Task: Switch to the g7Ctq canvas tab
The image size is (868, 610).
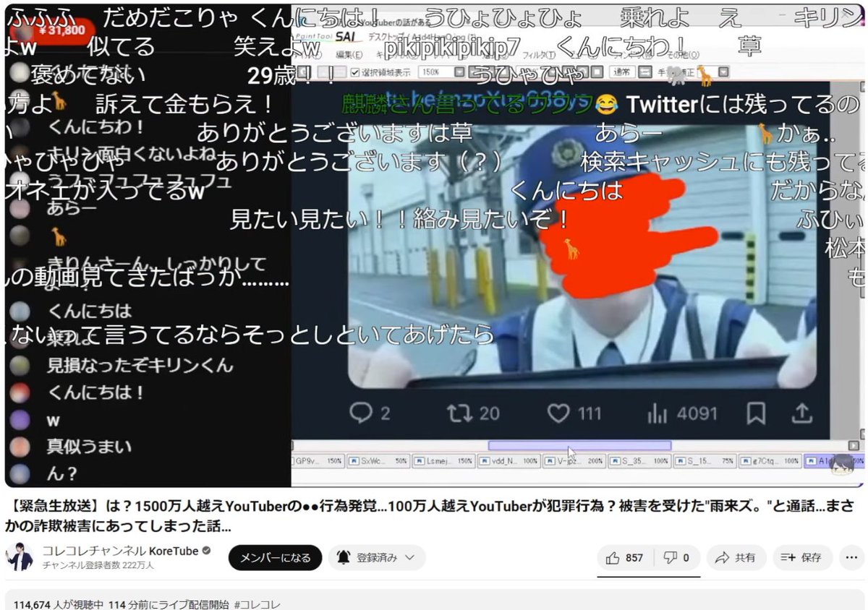Action: coord(770,460)
